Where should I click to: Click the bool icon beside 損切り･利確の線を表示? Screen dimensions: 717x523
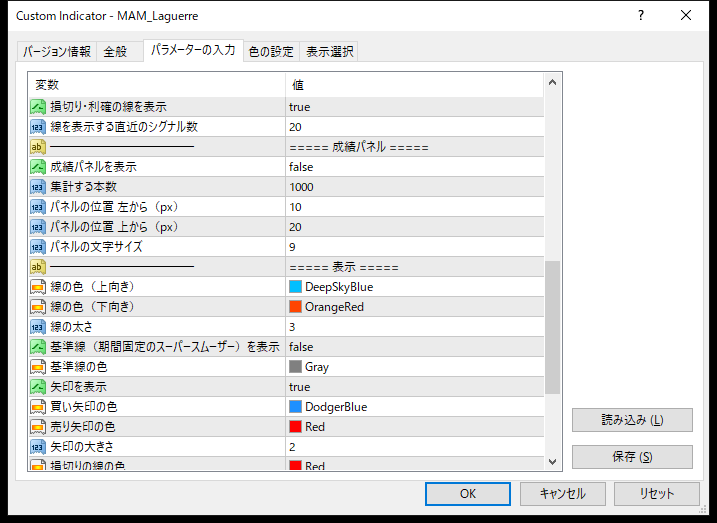[38, 107]
